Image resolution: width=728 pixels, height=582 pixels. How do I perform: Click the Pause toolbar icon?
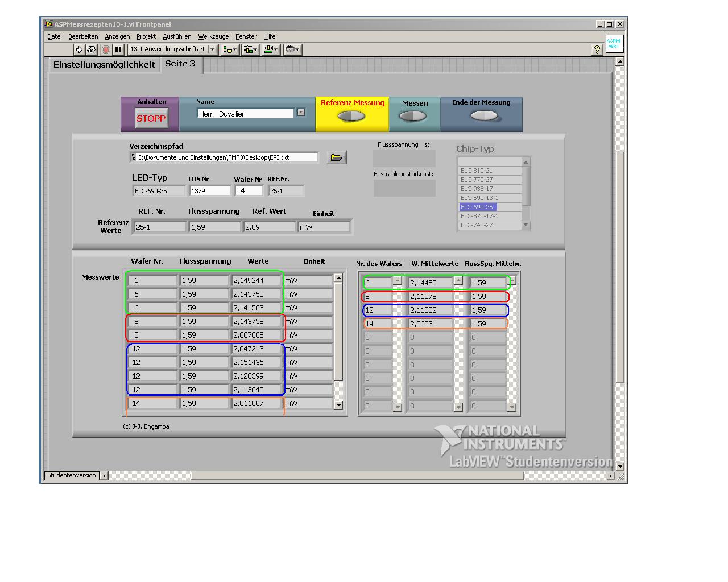coord(118,49)
